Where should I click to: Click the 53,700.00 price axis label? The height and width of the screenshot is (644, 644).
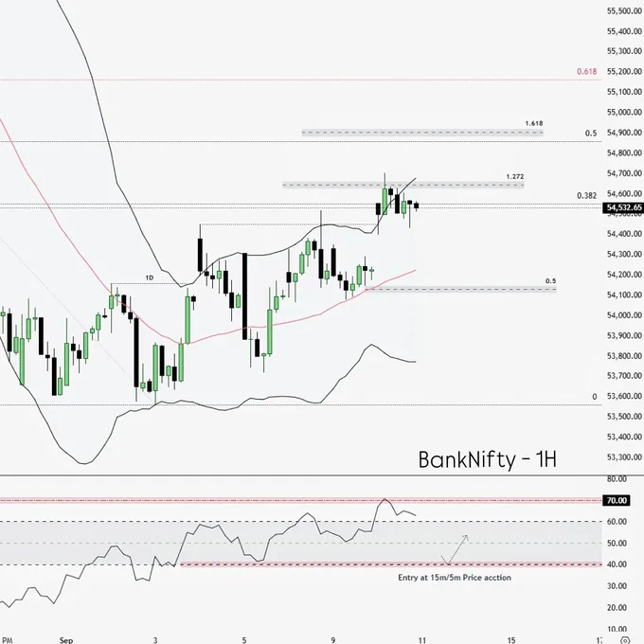(x=624, y=376)
